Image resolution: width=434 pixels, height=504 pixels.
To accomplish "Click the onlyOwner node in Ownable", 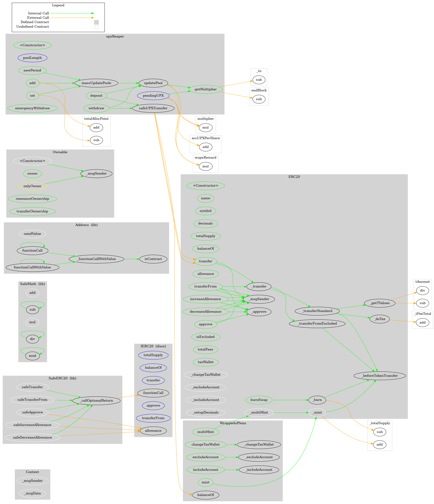I will 32,186.
